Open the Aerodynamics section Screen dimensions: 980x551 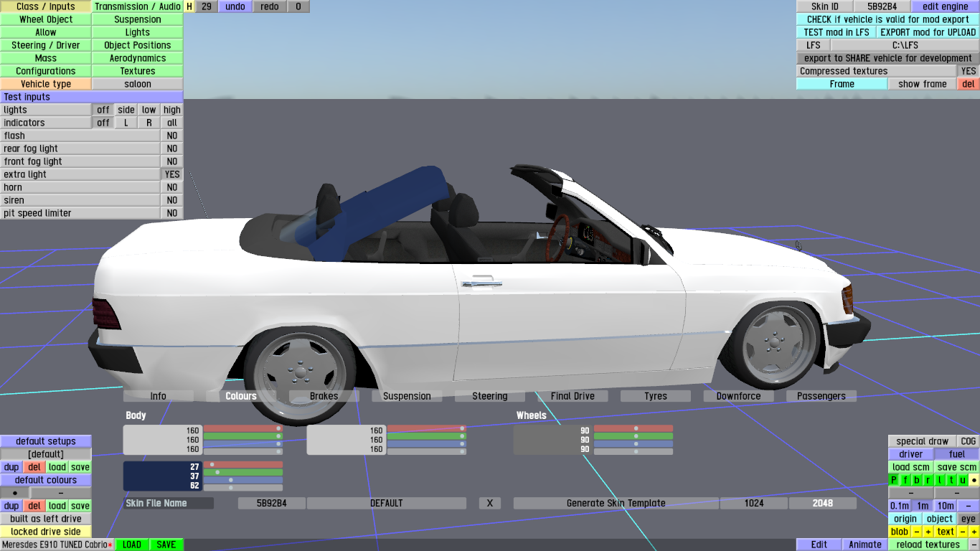[138, 58]
